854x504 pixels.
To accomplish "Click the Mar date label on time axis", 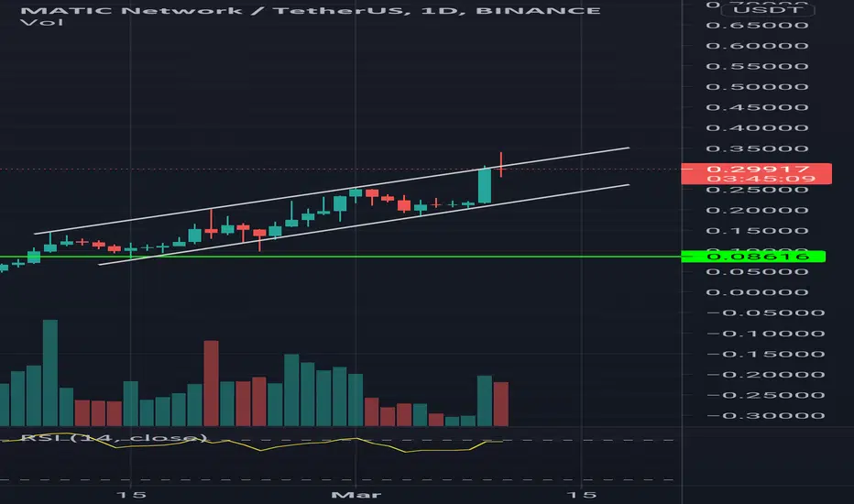I will (356, 495).
